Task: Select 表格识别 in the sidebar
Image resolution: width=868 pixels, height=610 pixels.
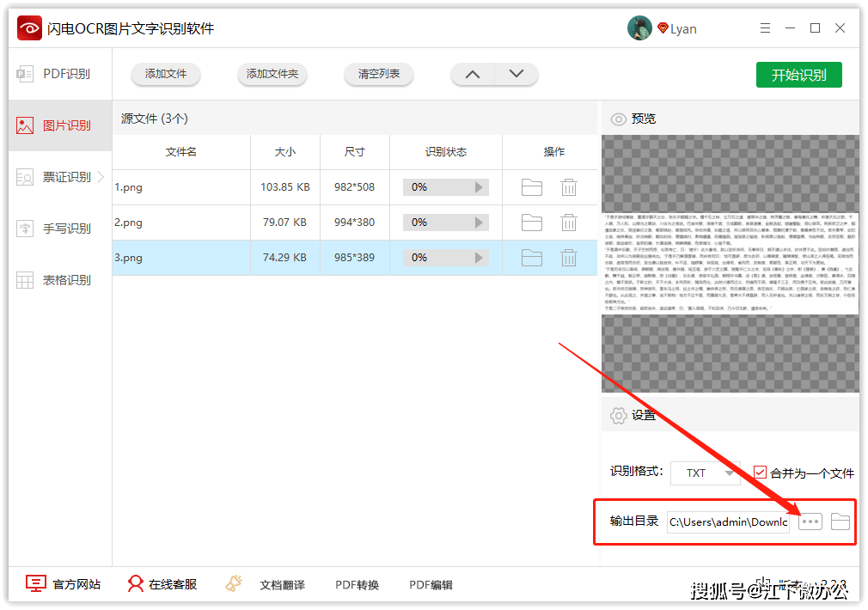Action: click(60, 280)
